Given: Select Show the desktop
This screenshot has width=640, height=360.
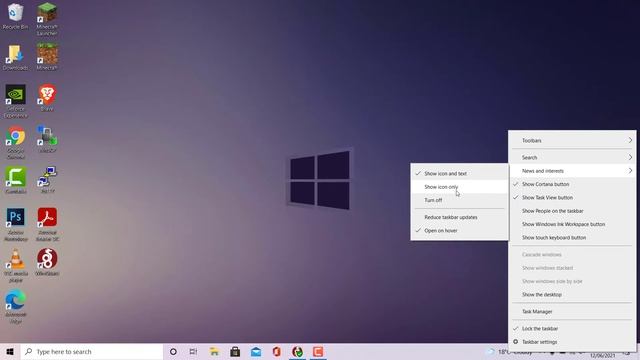Looking at the screenshot, I should pos(572,294).
